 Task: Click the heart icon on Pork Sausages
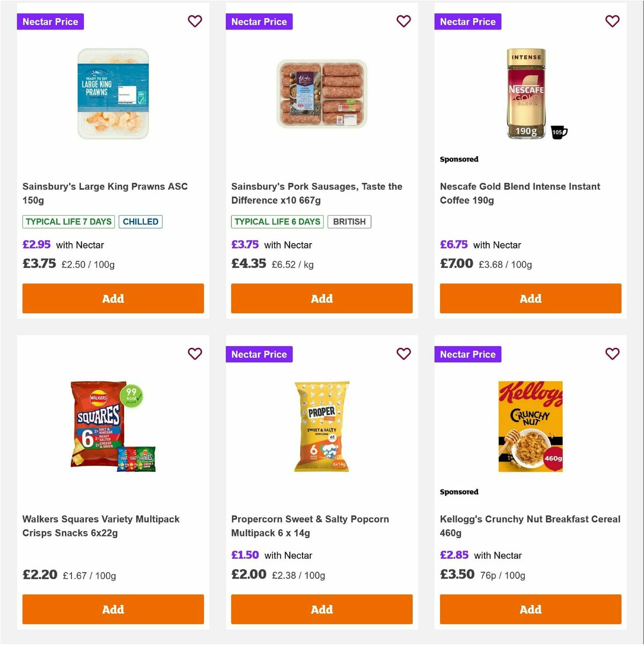click(404, 21)
